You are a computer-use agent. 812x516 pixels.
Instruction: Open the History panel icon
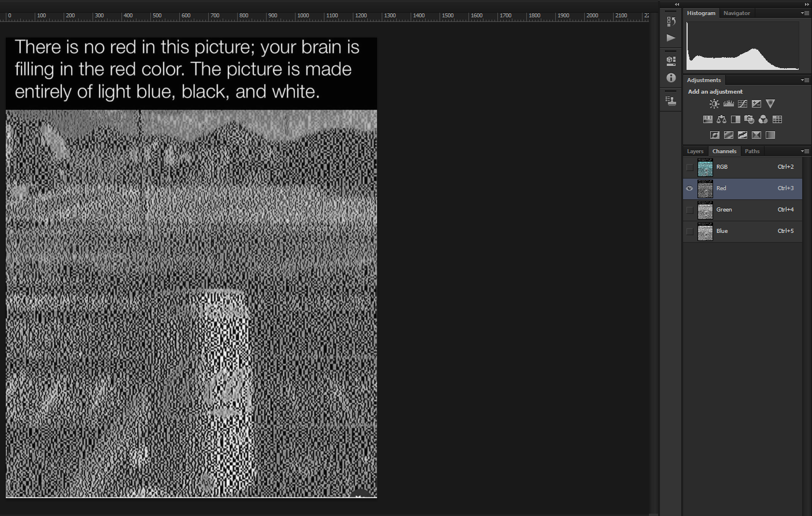click(671, 21)
